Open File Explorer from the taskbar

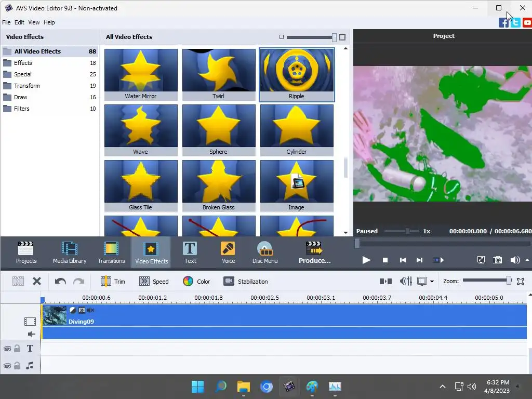(243, 387)
